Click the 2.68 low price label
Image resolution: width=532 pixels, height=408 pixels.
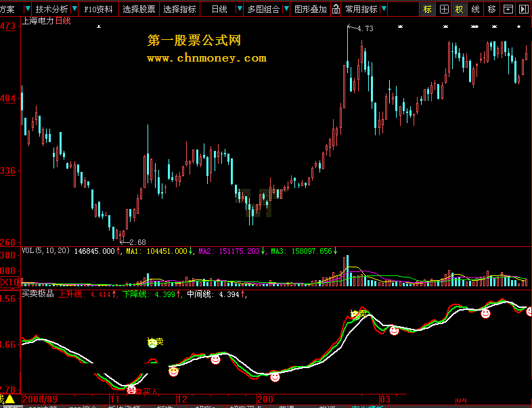click(138, 242)
